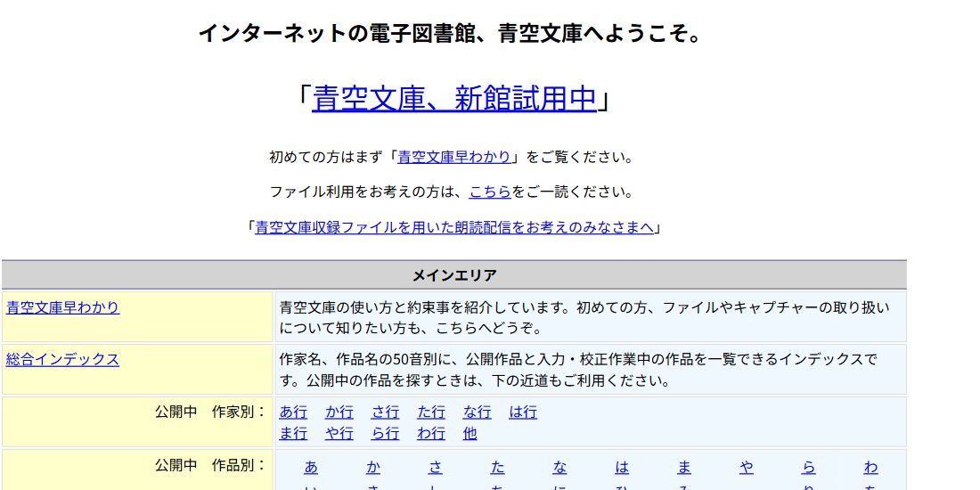The width and height of the screenshot is (980, 490).
Task: Click the 公開中 作品別: label
Action: 210,466
